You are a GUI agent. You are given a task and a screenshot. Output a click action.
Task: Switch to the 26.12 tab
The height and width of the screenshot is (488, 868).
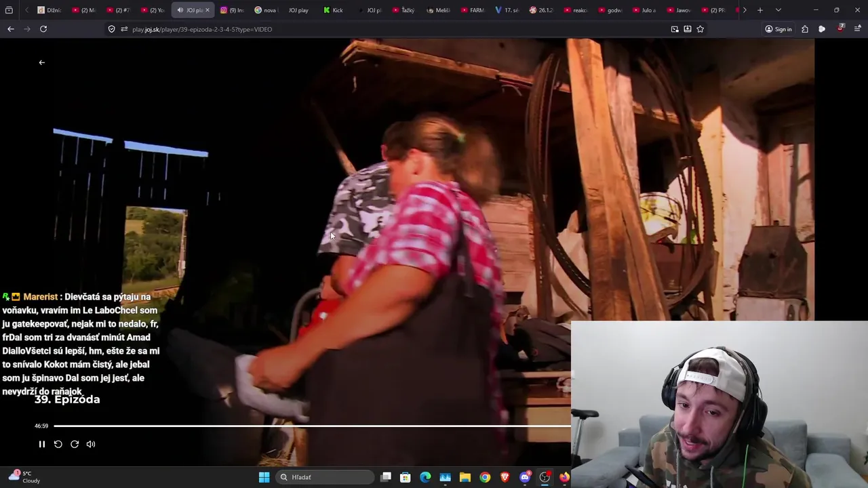[x=542, y=10]
